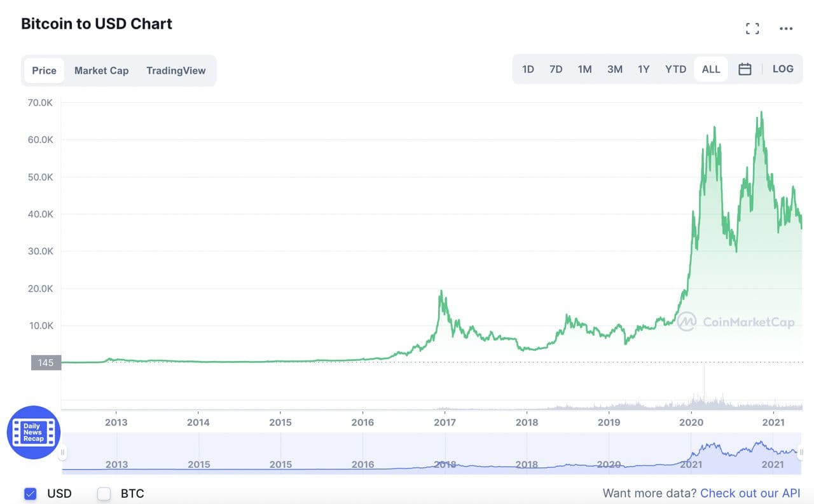Select the 7D time range
The image size is (814, 504).
pyautogui.click(x=556, y=69)
